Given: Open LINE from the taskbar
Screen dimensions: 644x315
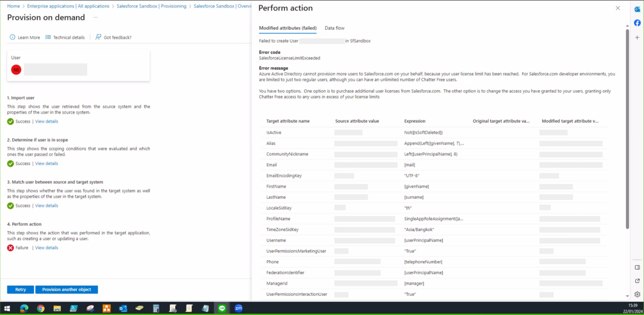Looking at the screenshot, I should (x=222, y=308).
